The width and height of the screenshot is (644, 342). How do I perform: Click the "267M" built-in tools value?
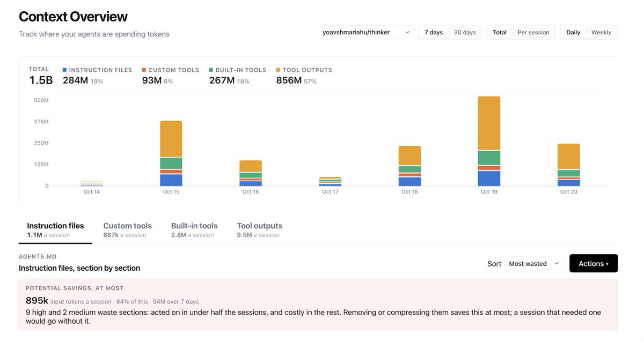pyautogui.click(x=222, y=80)
